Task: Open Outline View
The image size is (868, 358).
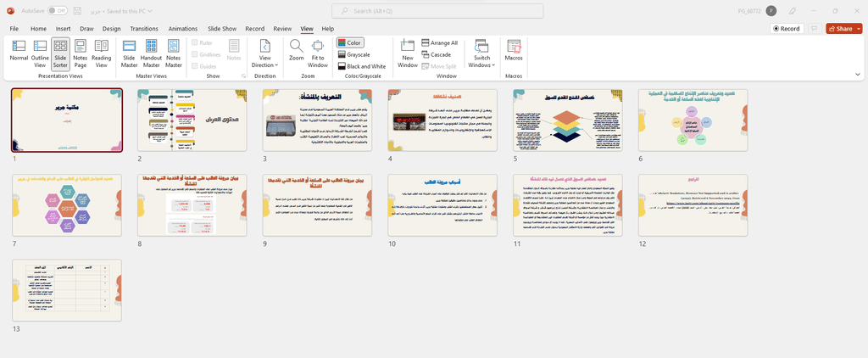Action: [40, 53]
